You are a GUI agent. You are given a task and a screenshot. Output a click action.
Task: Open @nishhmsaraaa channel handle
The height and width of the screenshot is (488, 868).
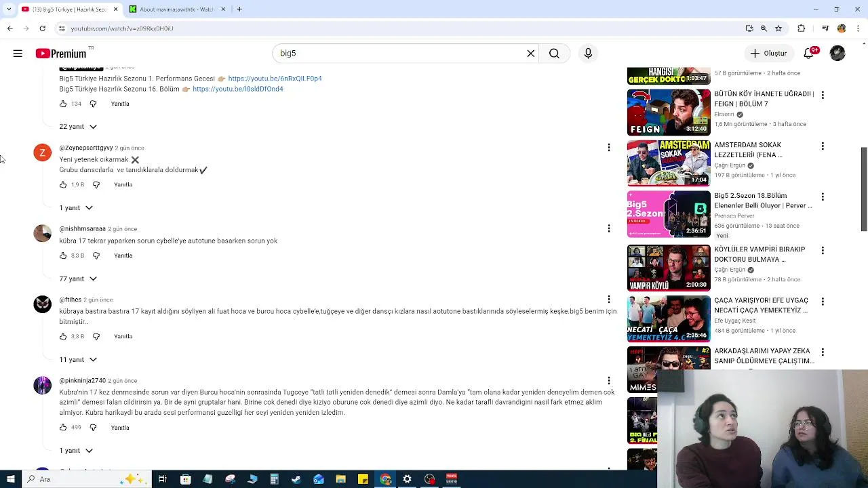(x=83, y=229)
